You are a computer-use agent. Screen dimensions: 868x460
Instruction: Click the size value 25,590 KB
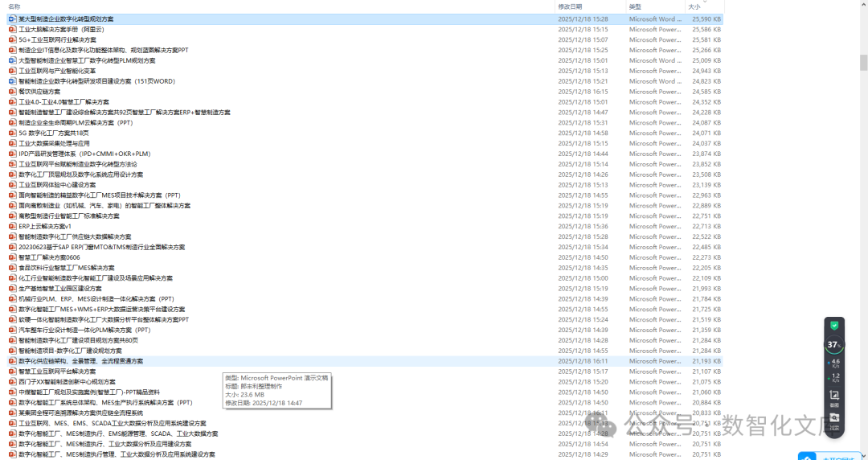(706, 18)
